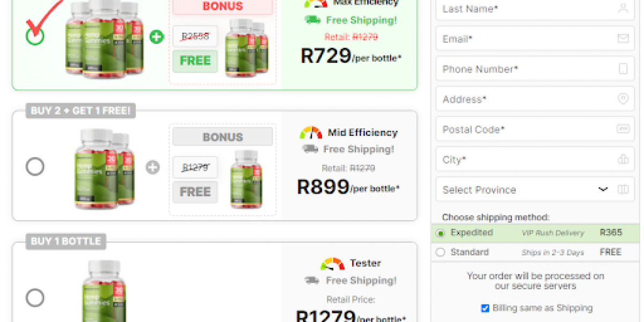Click the postal code icon
Screen dimensions: 644x322
(623, 129)
